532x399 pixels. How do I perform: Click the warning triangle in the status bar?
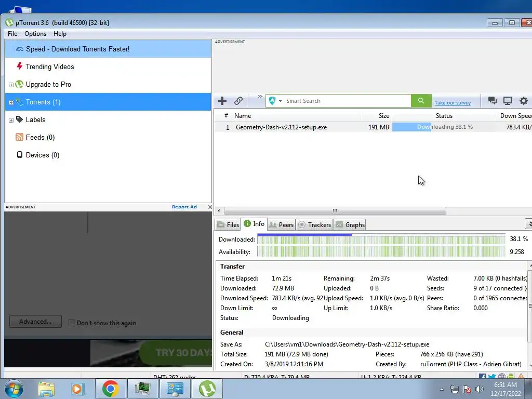click(x=521, y=377)
